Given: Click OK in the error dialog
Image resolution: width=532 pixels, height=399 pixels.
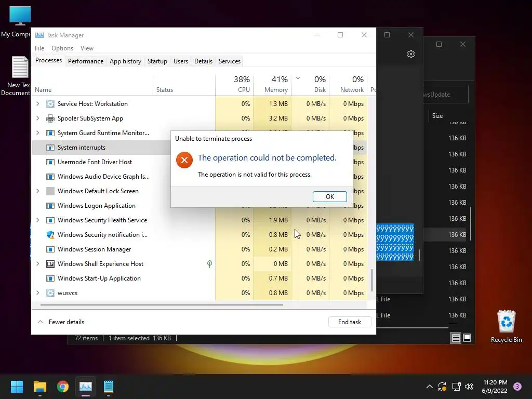Looking at the screenshot, I should tap(329, 197).
